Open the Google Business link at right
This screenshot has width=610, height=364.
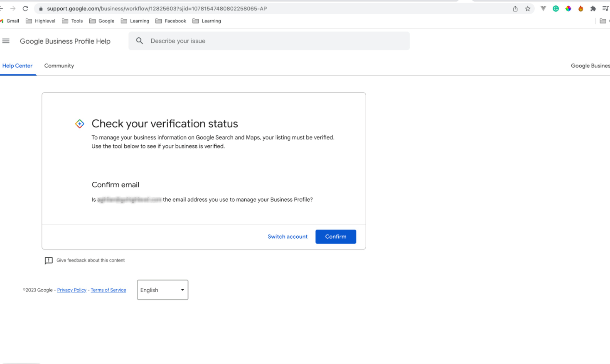point(590,66)
